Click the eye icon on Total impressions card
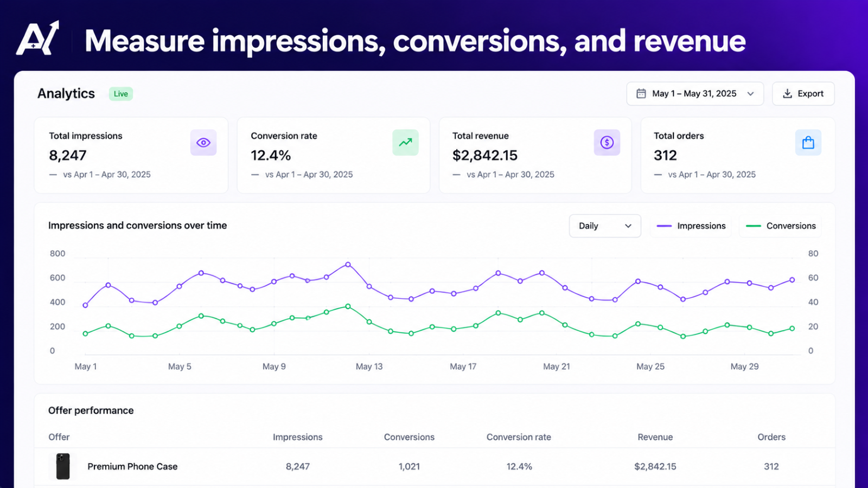This screenshot has width=868, height=488. 203,143
